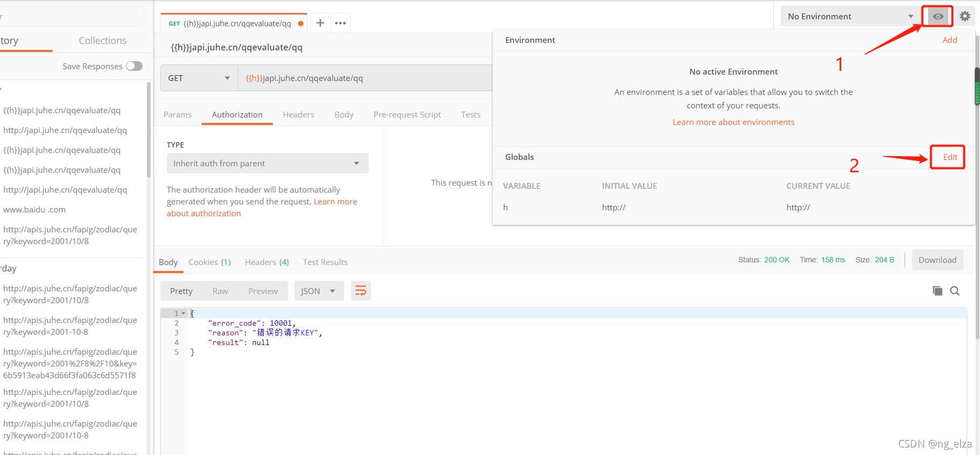Click unsaved orange dot on request tab

pos(301,24)
